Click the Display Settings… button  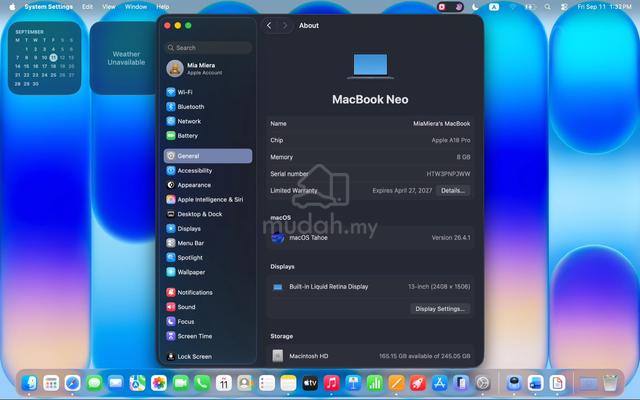coord(440,309)
